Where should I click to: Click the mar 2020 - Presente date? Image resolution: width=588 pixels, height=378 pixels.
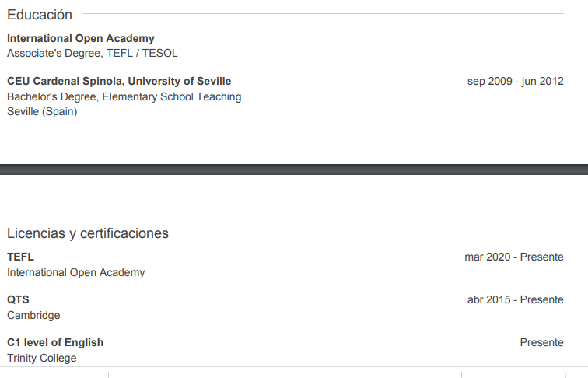tap(514, 257)
